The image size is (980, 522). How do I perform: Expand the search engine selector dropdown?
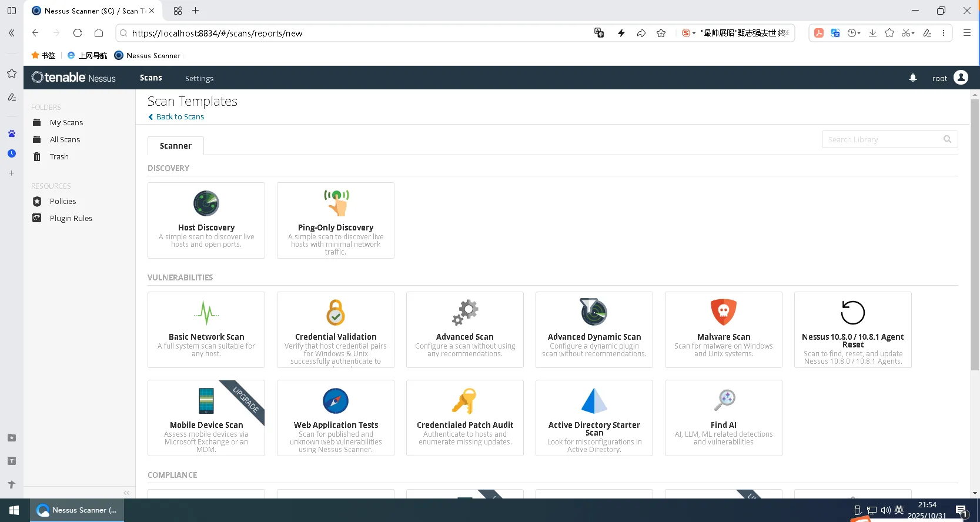click(694, 34)
